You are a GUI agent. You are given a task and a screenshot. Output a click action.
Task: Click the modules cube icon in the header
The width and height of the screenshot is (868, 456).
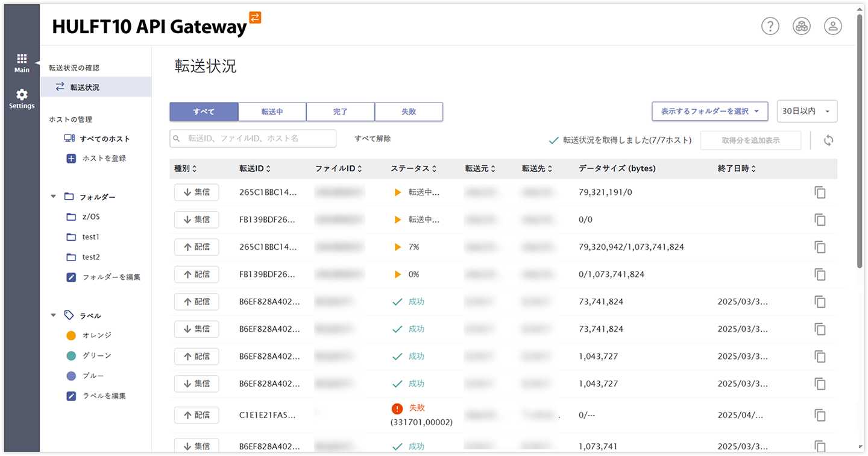[801, 26]
